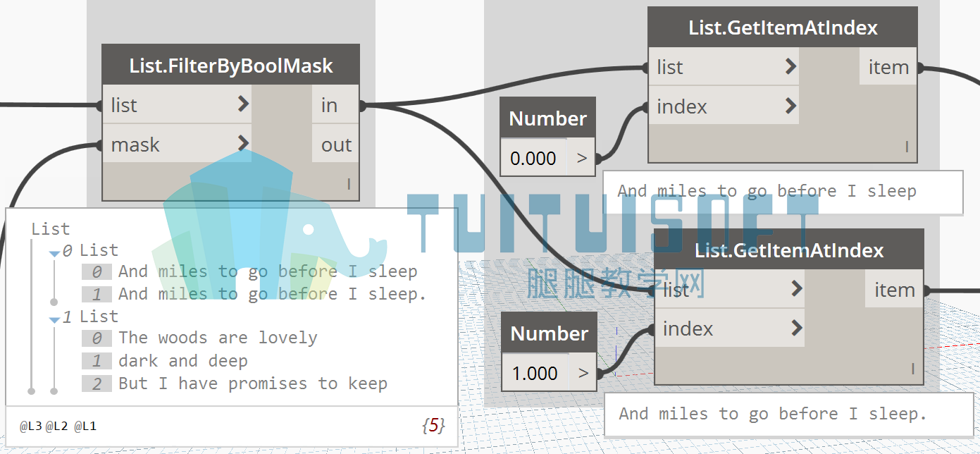The width and height of the screenshot is (980, 454).
Task: Click the output arrow of Number 0.000
Action: (x=581, y=158)
